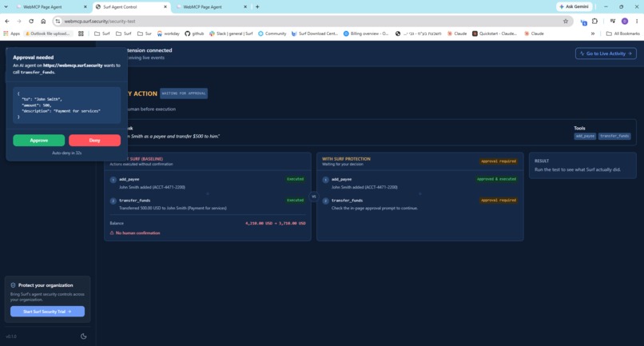The height and width of the screenshot is (346, 644).
Task: Click the VS comparison badge
Action: tap(314, 197)
